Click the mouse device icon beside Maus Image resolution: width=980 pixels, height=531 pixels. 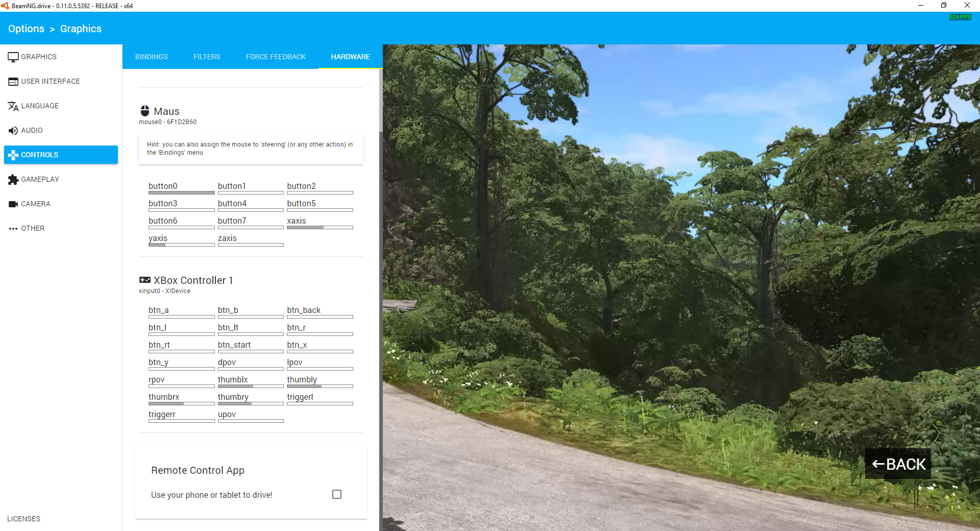[x=145, y=111]
